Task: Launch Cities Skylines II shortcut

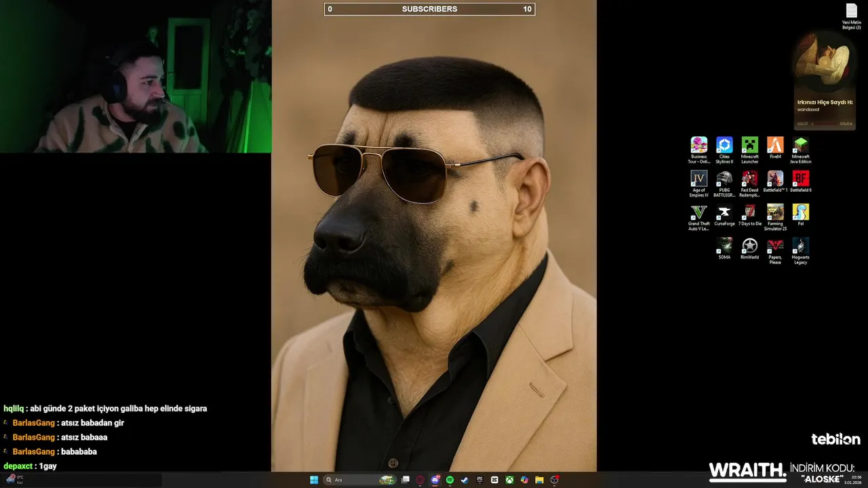Action: click(x=724, y=150)
